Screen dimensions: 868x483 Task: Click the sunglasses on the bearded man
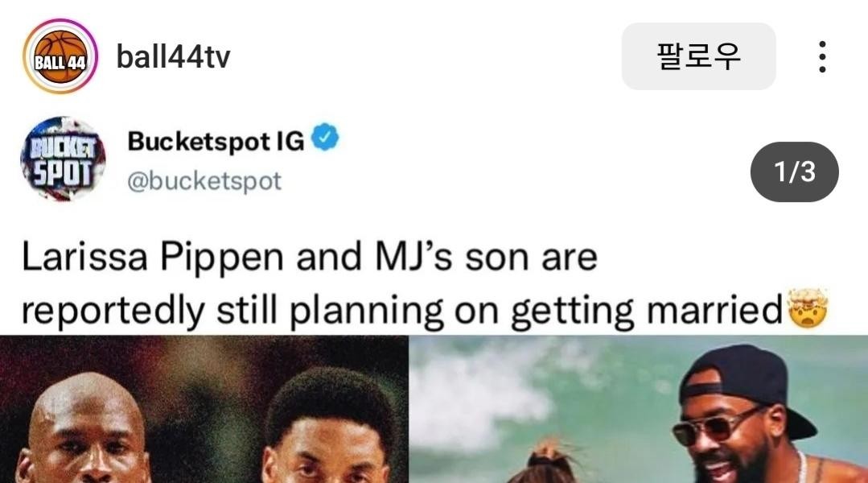coord(717,425)
